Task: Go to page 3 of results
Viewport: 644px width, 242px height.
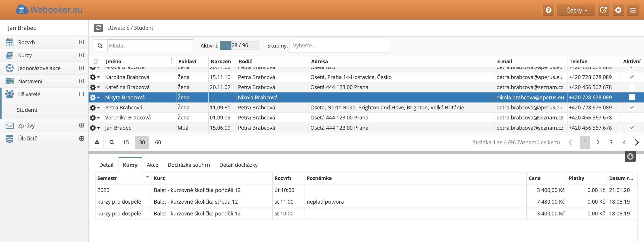Action: pyautogui.click(x=611, y=142)
